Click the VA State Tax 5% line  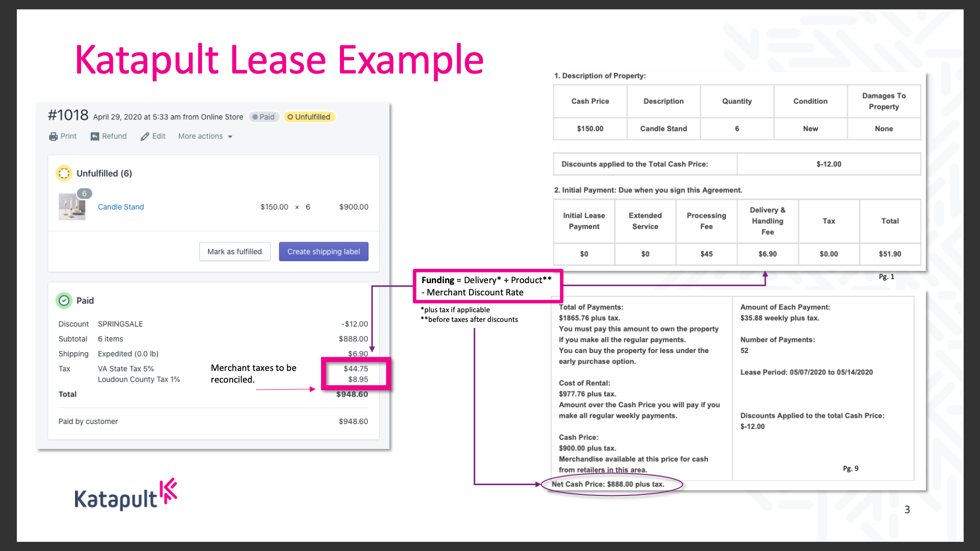[x=126, y=368]
